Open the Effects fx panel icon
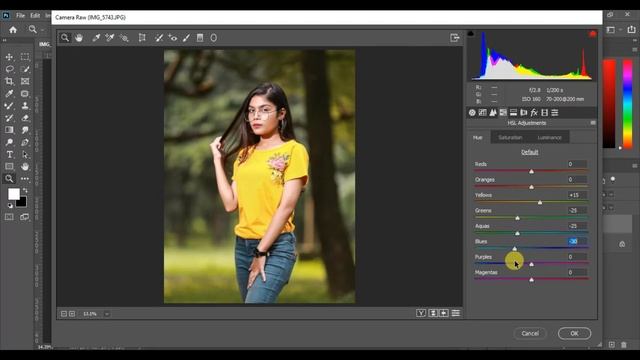The width and height of the screenshot is (640, 360). [x=534, y=113]
